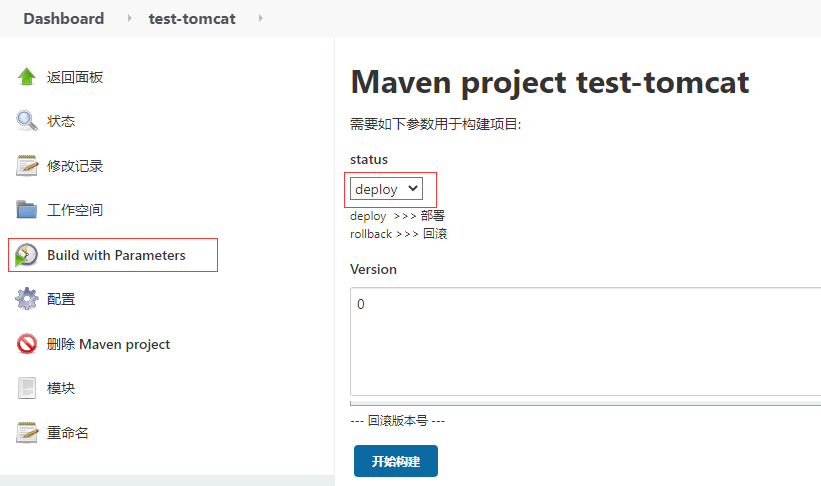Expand the breadcrumb arrow after Dashboard
This screenshot has height=486, width=821.
[x=129, y=18]
